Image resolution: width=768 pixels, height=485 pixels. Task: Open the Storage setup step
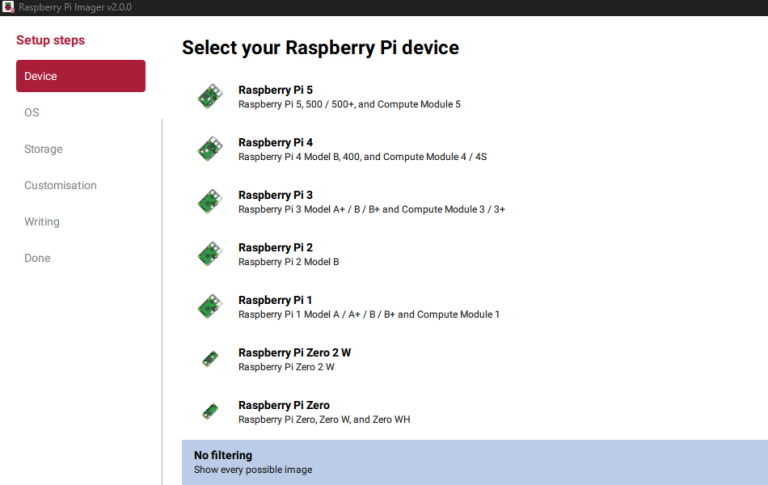tap(44, 149)
